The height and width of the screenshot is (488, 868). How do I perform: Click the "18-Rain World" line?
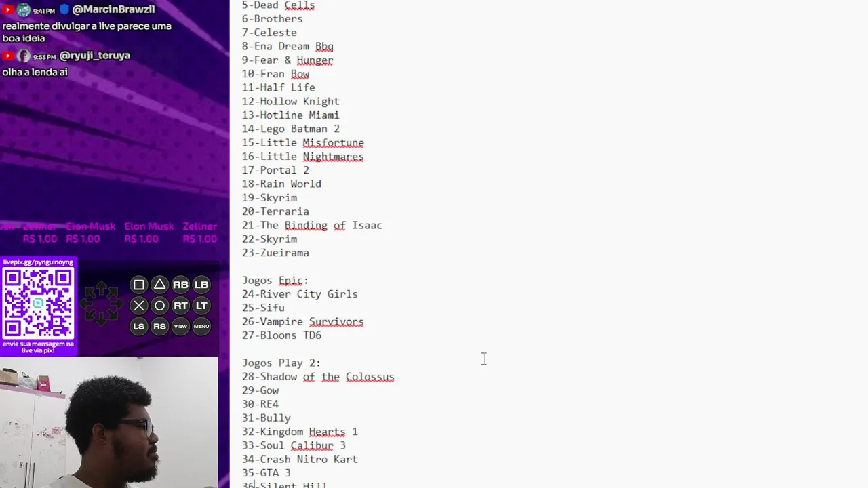pyautogui.click(x=281, y=184)
